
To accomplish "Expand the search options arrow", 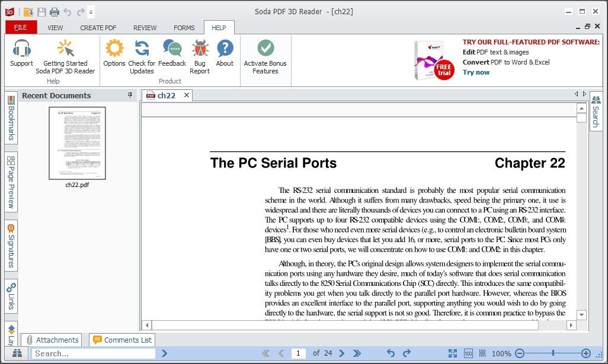I will click(x=164, y=353).
